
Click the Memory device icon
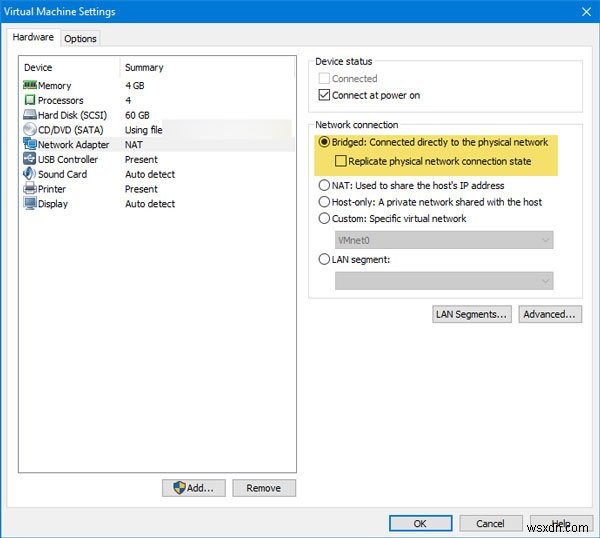[30, 85]
